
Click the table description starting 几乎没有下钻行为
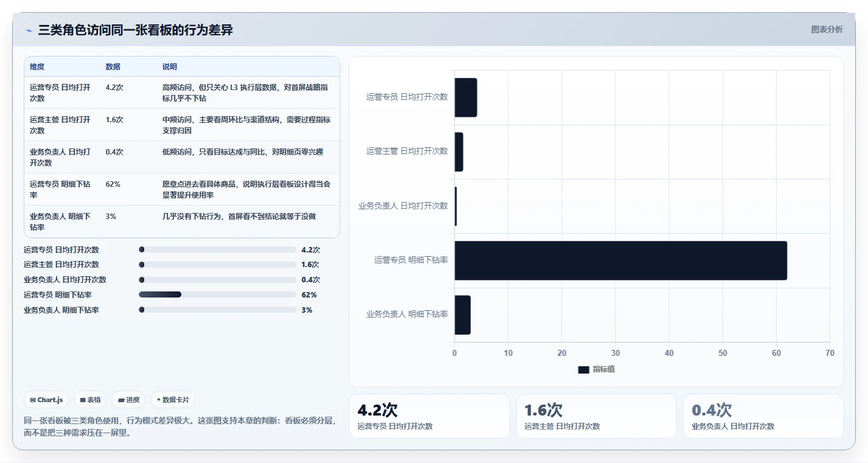(239, 216)
